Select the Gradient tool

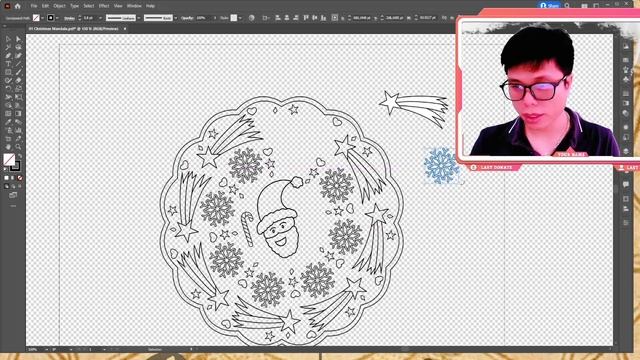click(18, 113)
